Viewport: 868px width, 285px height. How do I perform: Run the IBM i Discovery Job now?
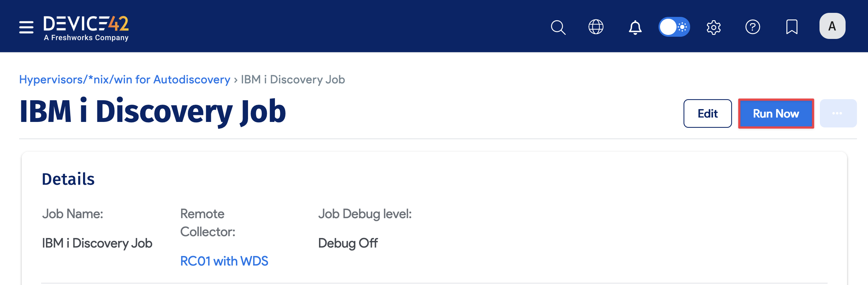click(775, 113)
